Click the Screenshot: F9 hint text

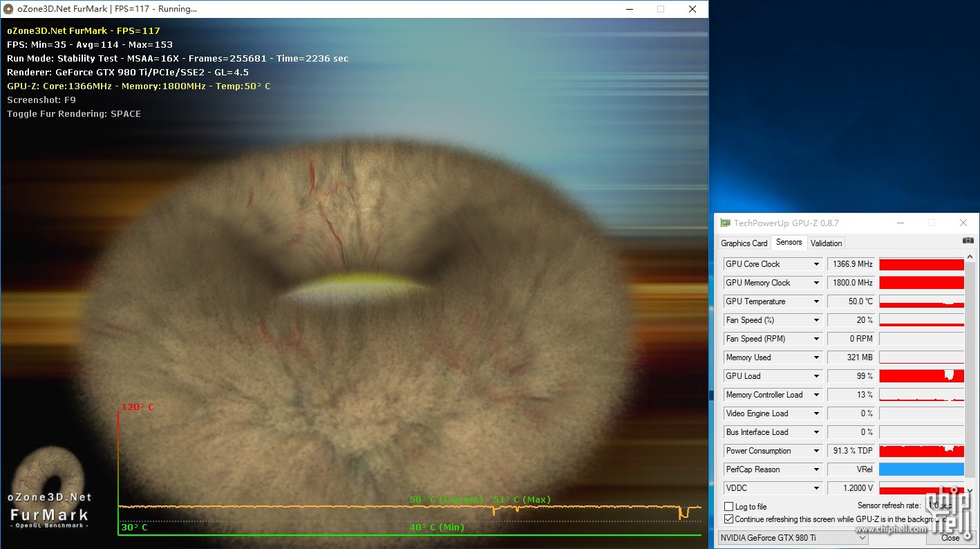(x=41, y=100)
